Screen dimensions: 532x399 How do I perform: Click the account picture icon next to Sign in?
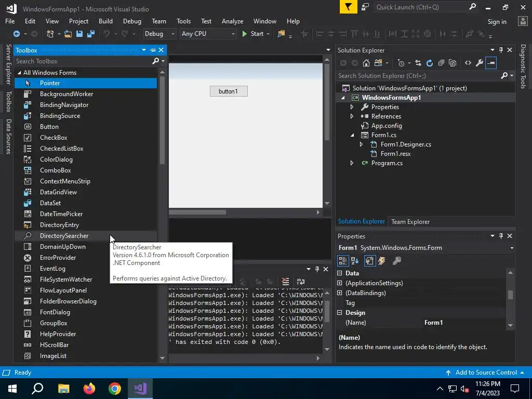point(523,21)
